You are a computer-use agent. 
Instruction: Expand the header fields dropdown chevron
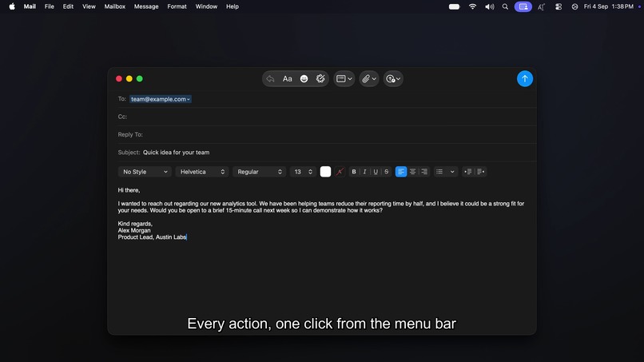click(350, 79)
